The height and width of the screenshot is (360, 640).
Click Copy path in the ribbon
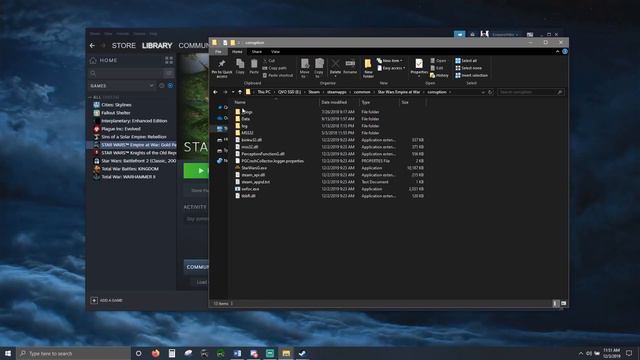click(274, 68)
